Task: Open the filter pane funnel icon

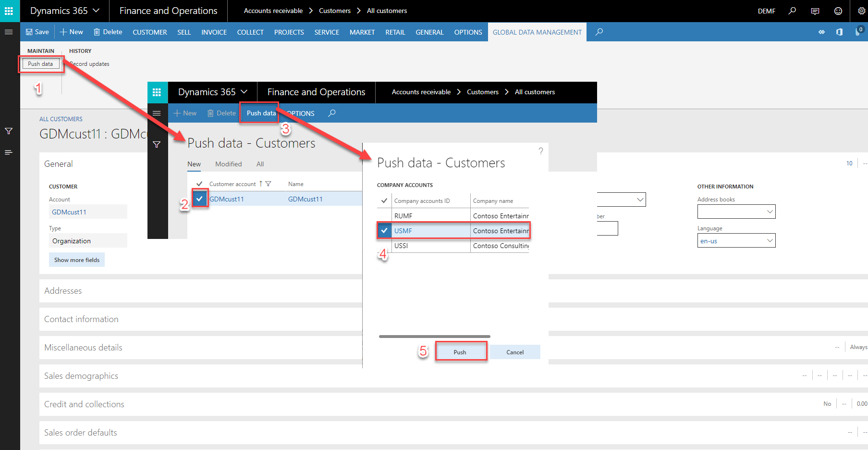Action: [9, 131]
